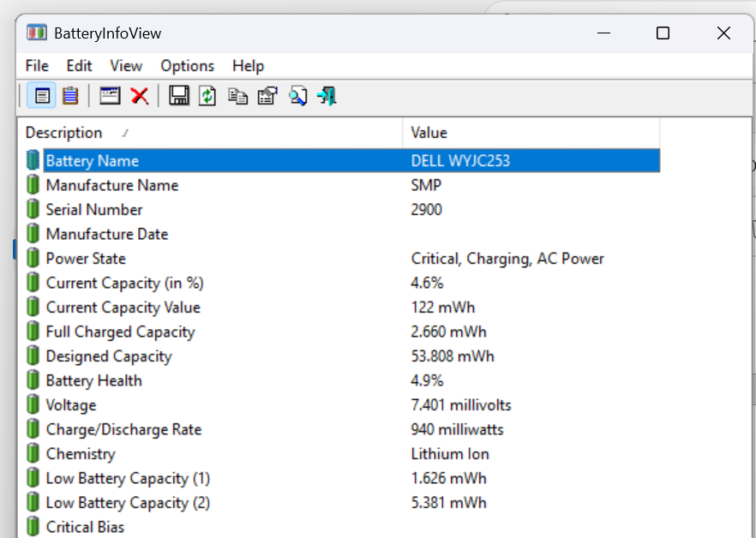Click the value 'Lithium Ion'
This screenshot has height=538, width=756.
tap(450, 454)
